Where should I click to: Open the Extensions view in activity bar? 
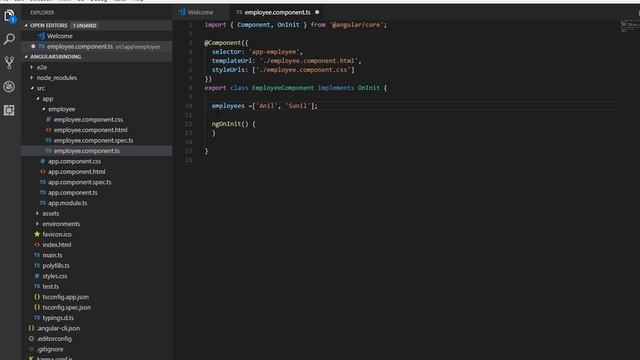pyautogui.click(x=9, y=110)
